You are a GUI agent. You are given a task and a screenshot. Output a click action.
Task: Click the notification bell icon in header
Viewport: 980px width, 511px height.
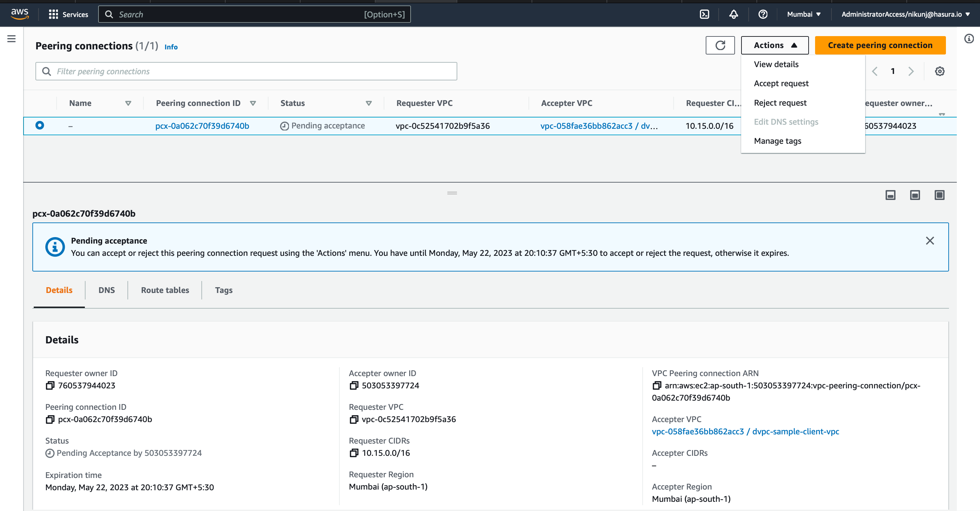(733, 14)
